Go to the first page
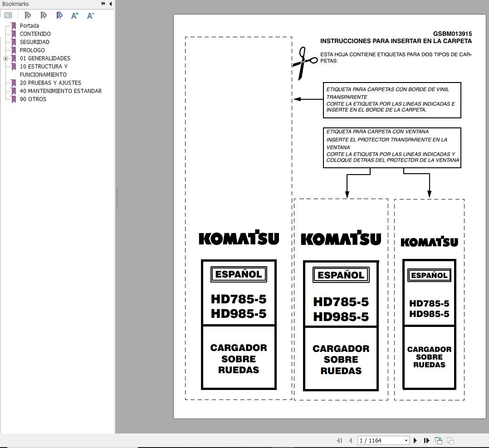Image resolution: width=489 pixels, height=448 pixels. pos(339,440)
